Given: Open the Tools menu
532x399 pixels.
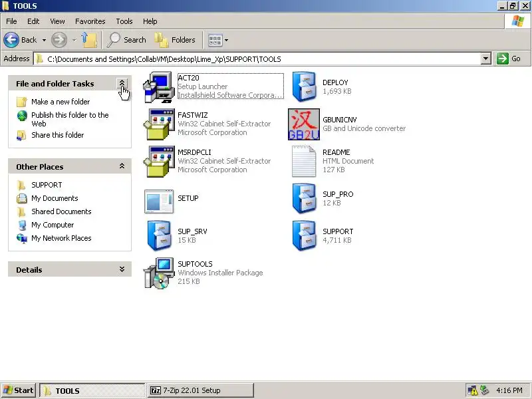Looking at the screenshot, I should click(x=124, y=21).
